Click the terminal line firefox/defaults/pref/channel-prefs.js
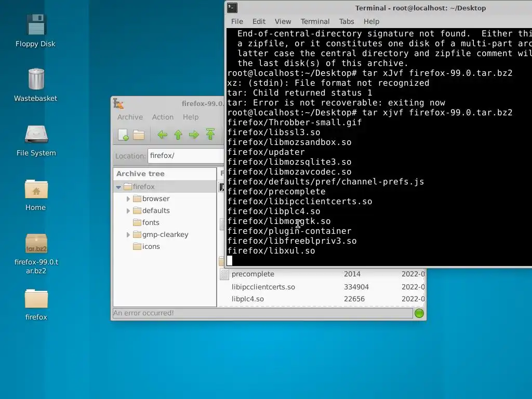Viewport: 532px width, 399px height. [326, 182]
